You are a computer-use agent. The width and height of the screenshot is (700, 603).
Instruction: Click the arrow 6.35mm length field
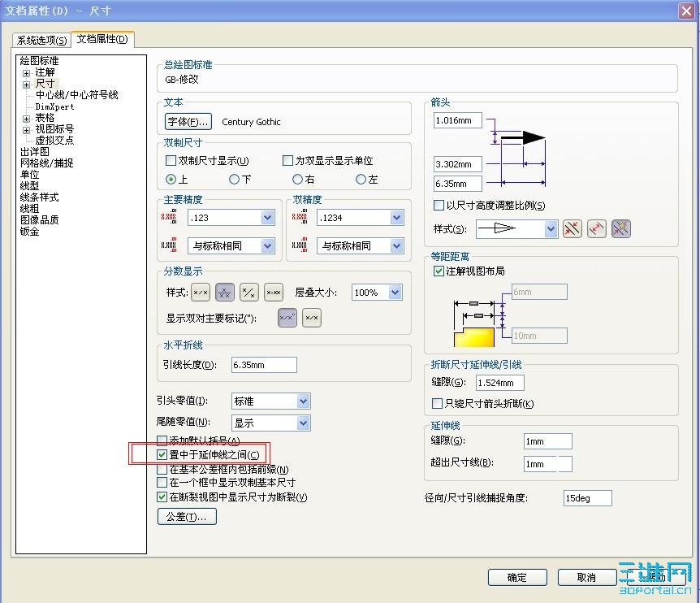click(x=457, y=184)
